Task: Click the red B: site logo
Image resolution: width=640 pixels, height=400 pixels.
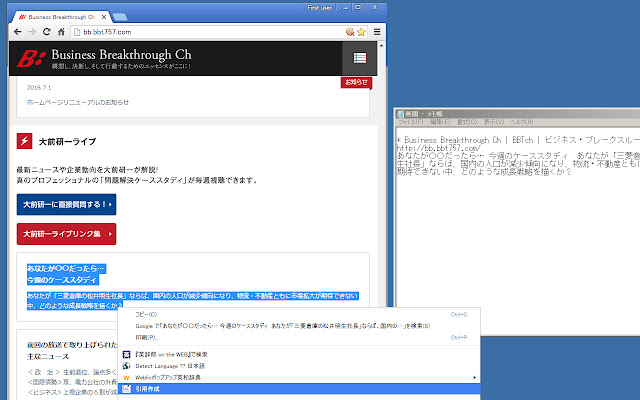Action: (31, 58)
